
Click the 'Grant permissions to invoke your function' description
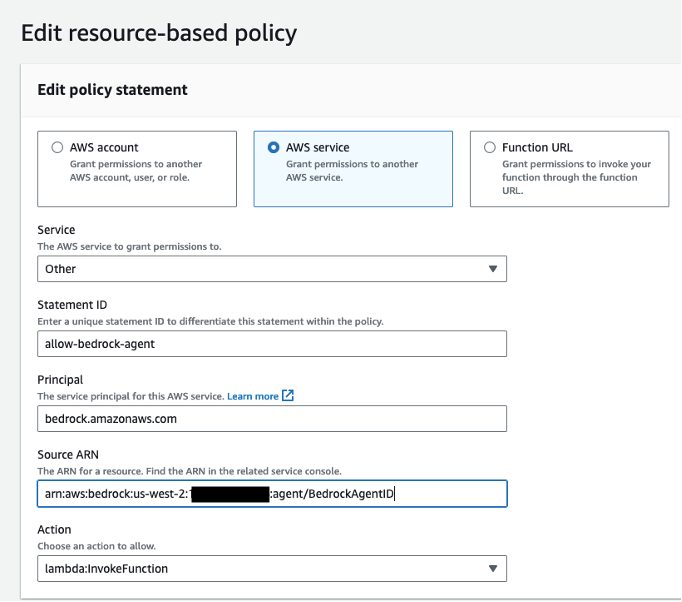pyautogui.click(x=576, y=177)
